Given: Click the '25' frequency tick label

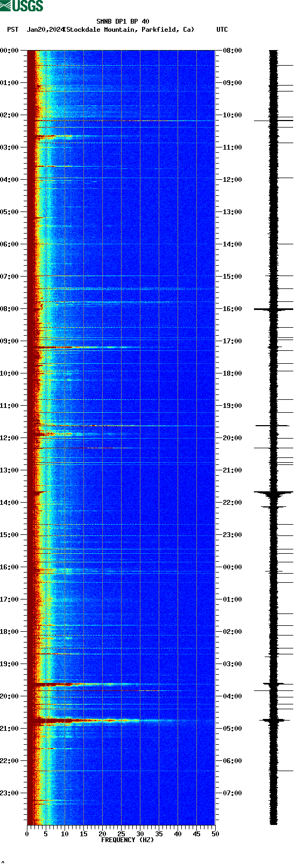Looking at the screenshot, I should (x=121, y=835).
